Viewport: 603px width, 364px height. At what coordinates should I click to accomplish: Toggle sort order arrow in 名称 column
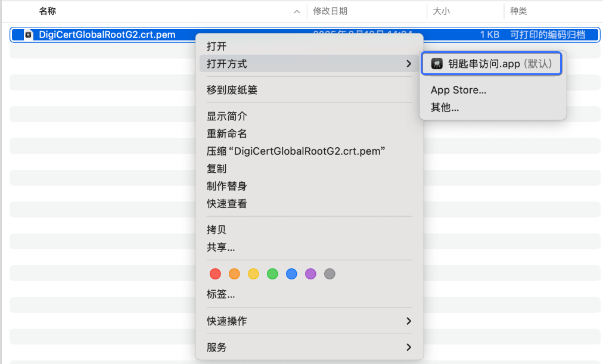point(297,11)
